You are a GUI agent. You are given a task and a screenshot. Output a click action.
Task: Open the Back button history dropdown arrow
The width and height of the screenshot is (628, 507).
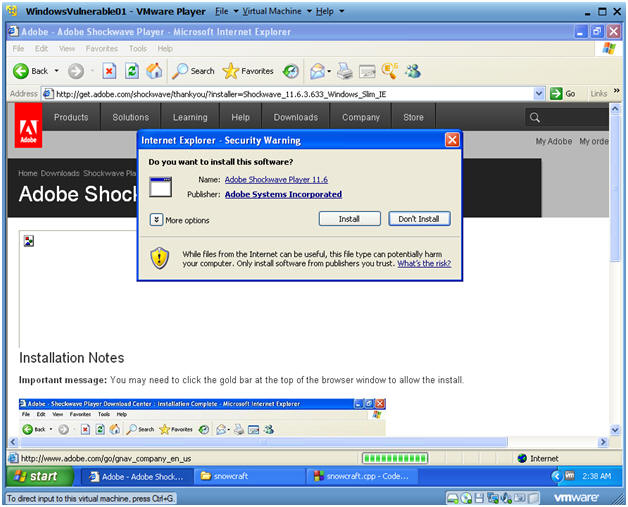pos(56,71)
